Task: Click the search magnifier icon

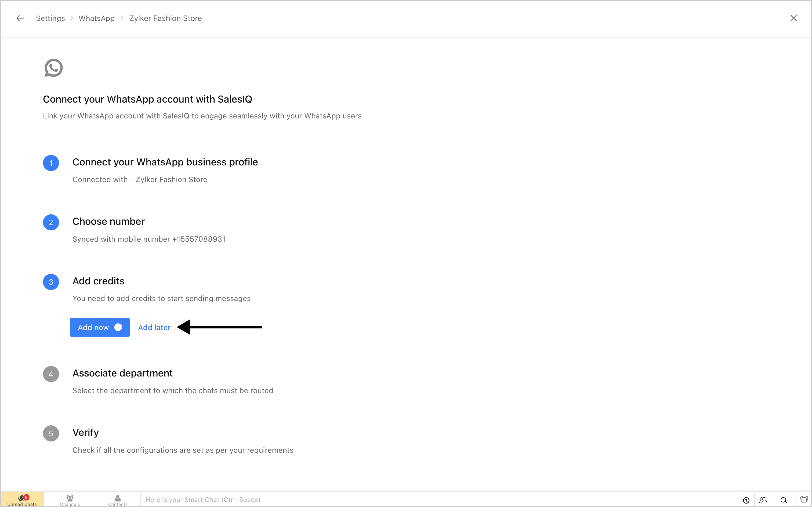Action: tap(784, 500)
